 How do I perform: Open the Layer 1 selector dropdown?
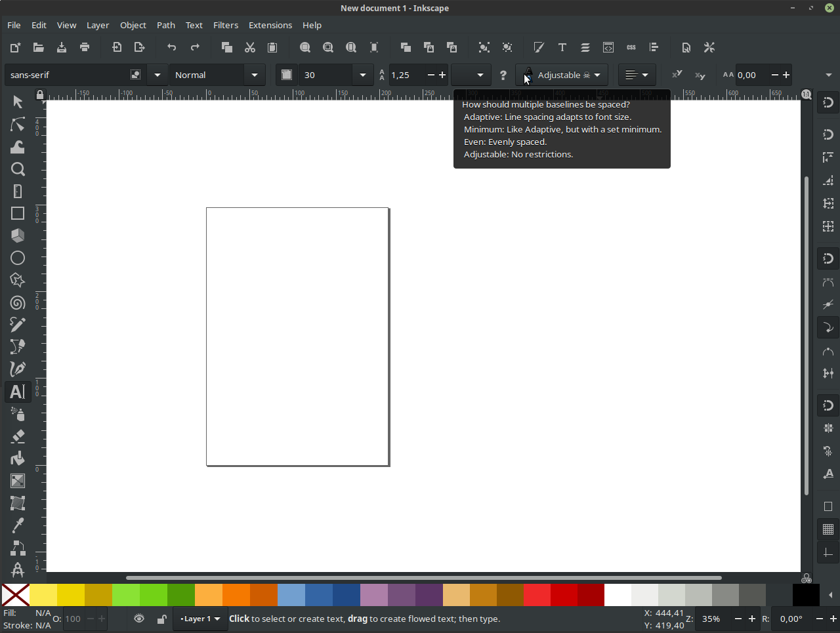[x=200, y=619]
